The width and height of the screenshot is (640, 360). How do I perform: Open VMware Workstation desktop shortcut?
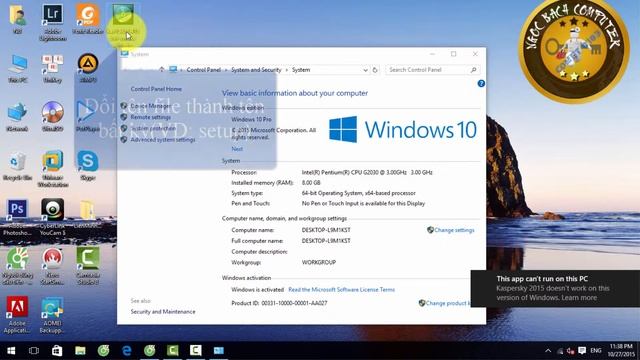[x=53, y=169]
